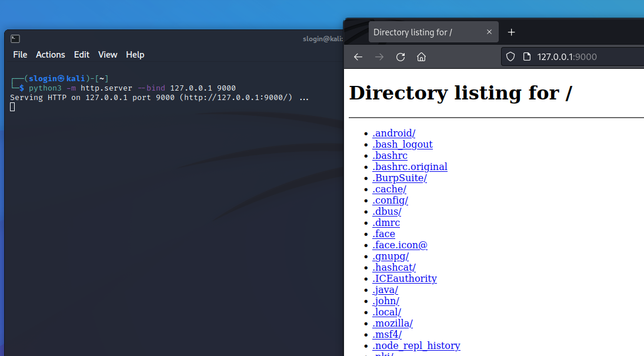The width and height of the screenshot is (644, 356).
Task: Go back in the browser
Action: (x=358, y=56)
